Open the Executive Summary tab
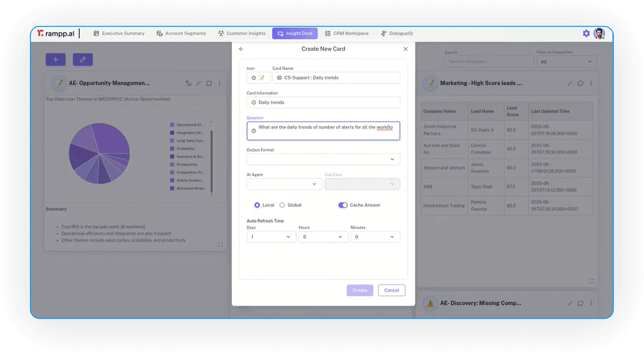 [119, 33]
